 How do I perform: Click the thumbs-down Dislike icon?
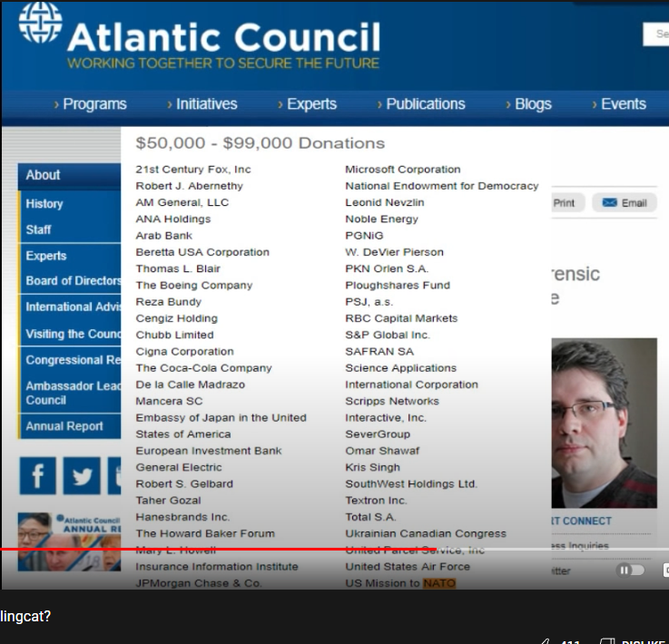coord(608,640)
